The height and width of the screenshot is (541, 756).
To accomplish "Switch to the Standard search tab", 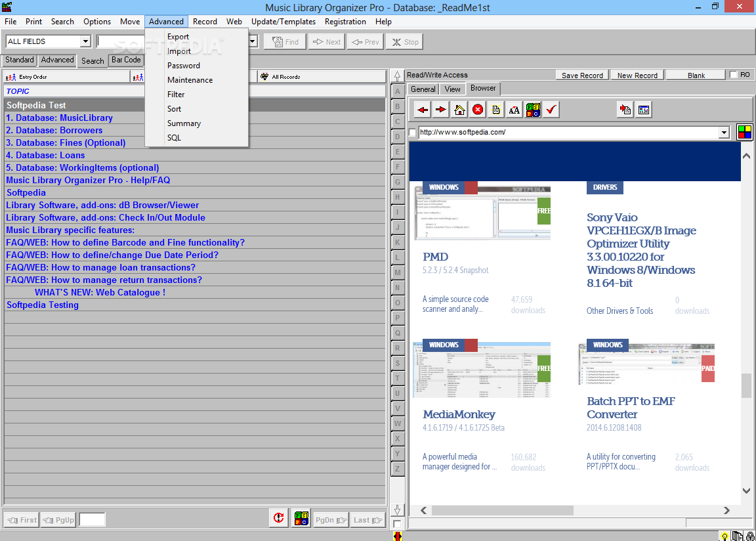I will tap(19, 60).
